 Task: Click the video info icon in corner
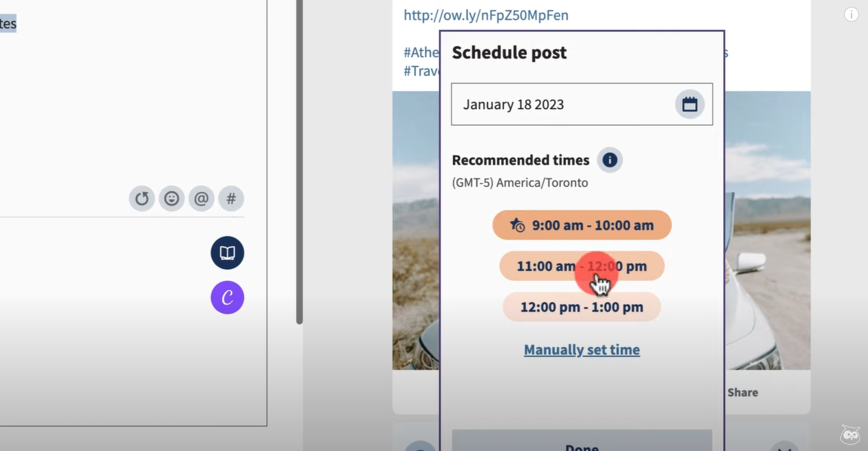click(851, 14)
